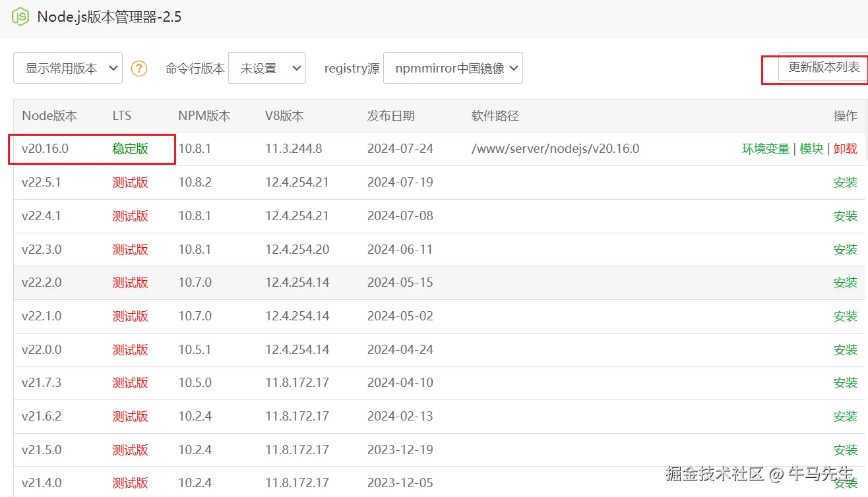Screen dimensions: 868x497
Task: Click the green 稳定版 label
Action: click(x=131, y=149)
